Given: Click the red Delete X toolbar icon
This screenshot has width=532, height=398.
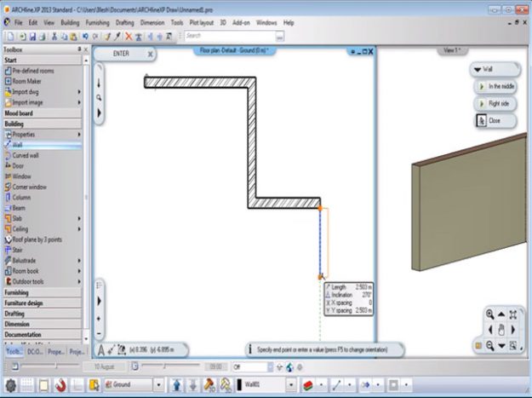Looking at the screenshot, I should 129,37.
